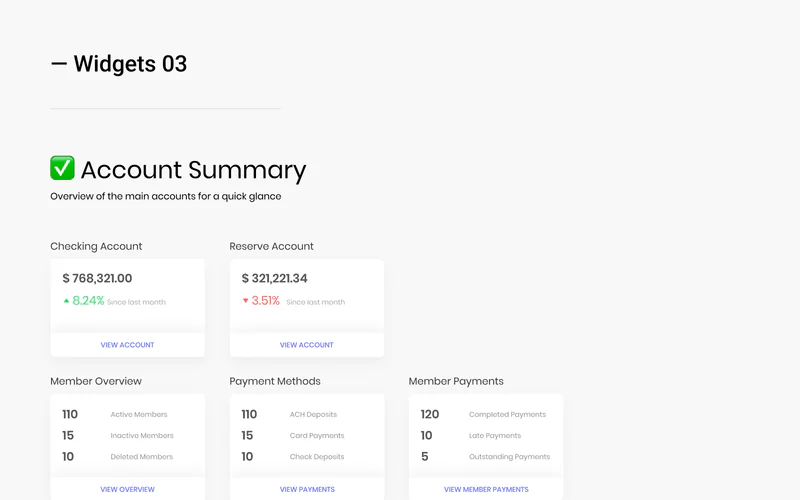Viewport: 800px width, 500px height.
Task: Click the VIEW PAYMENTS link
Action: point(307,489)
